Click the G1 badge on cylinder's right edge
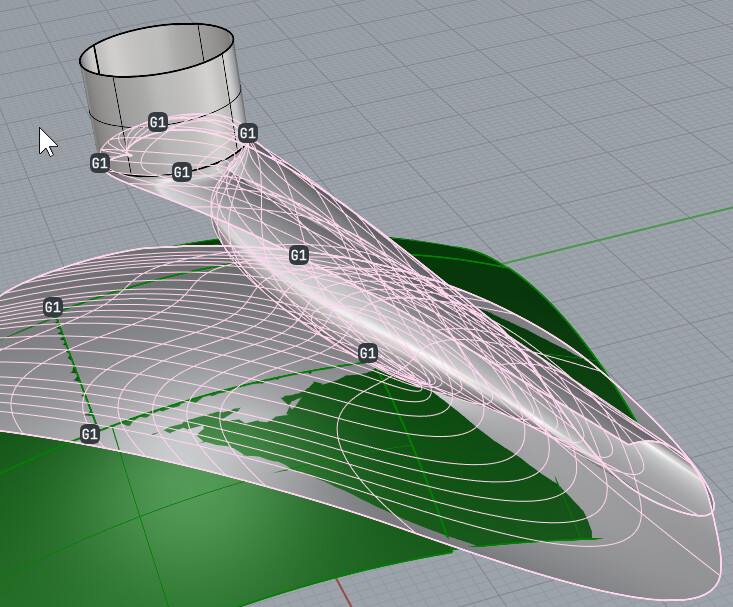 click(248, 133)
